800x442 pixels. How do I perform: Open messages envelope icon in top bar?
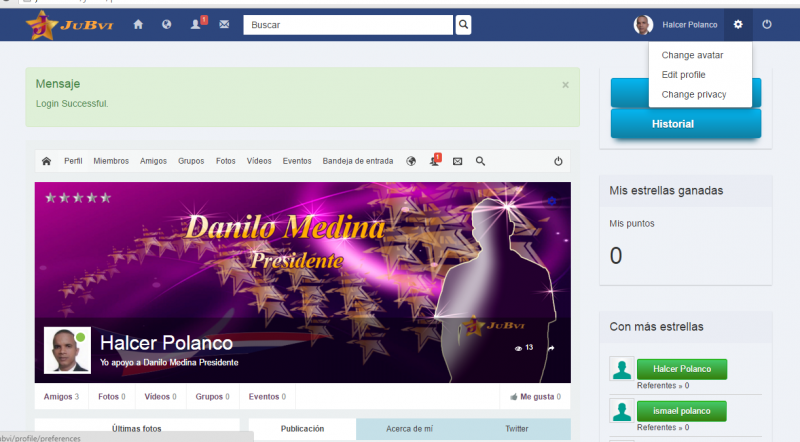pyautogui.click(x=224, y=24)
